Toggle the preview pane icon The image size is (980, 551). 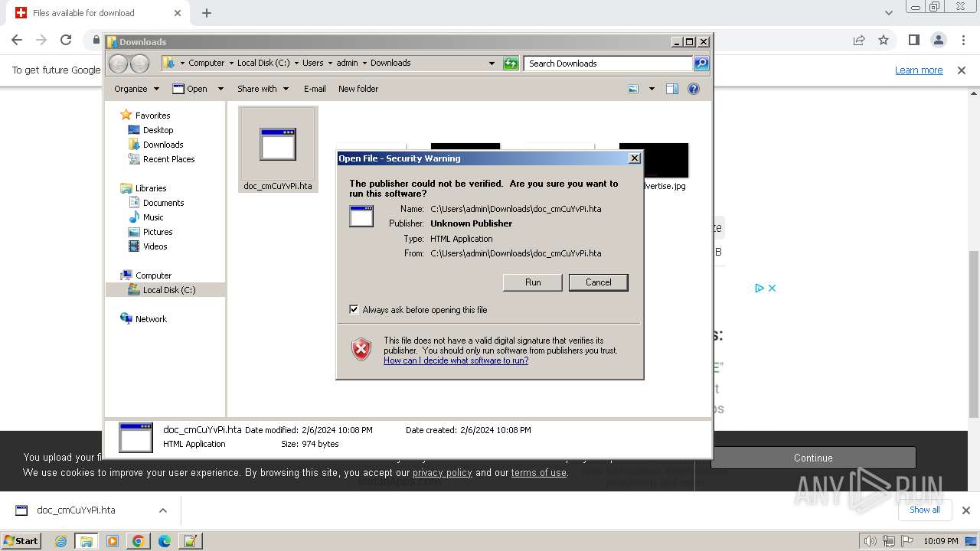(672, 89)
